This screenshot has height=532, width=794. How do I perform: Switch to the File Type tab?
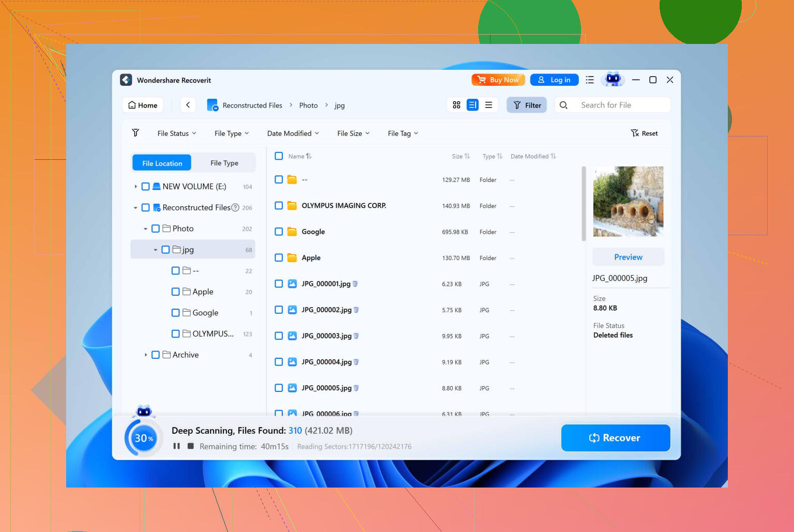(224, 163)
